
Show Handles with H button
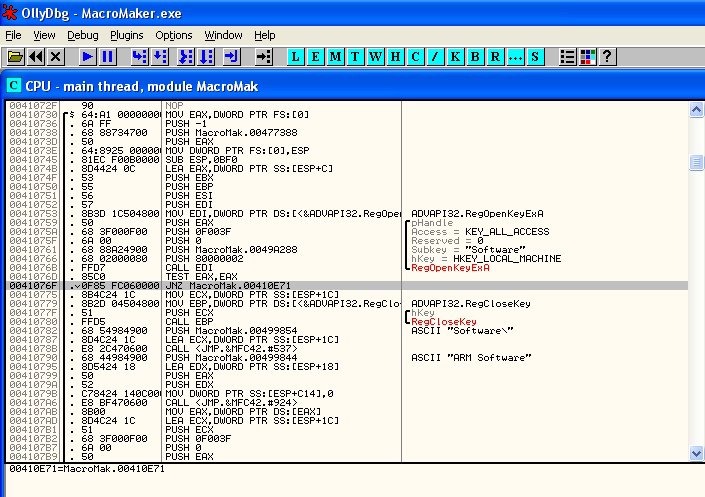coord(395,57)
